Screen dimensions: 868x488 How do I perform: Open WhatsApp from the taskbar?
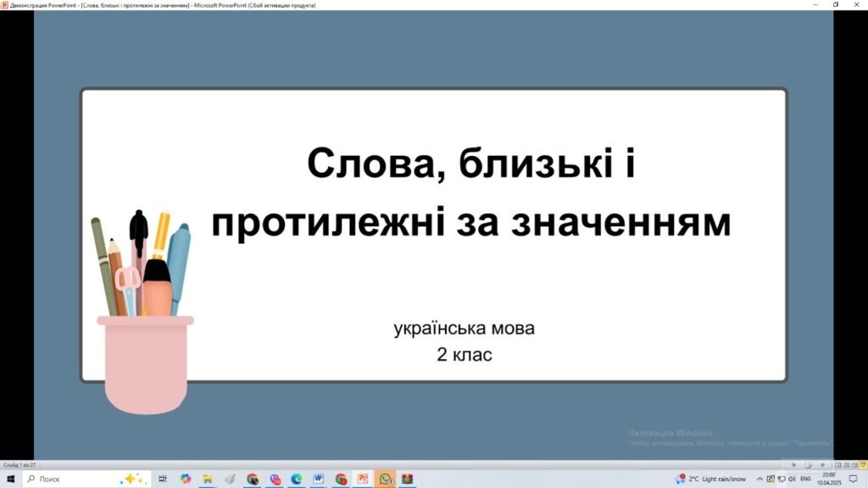pos(384,480)
